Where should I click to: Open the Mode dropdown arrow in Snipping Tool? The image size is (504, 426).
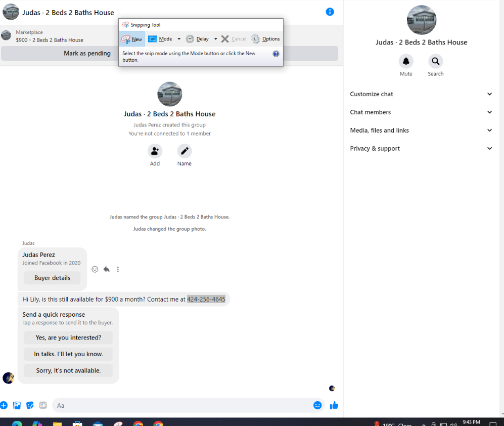point(179,39)
